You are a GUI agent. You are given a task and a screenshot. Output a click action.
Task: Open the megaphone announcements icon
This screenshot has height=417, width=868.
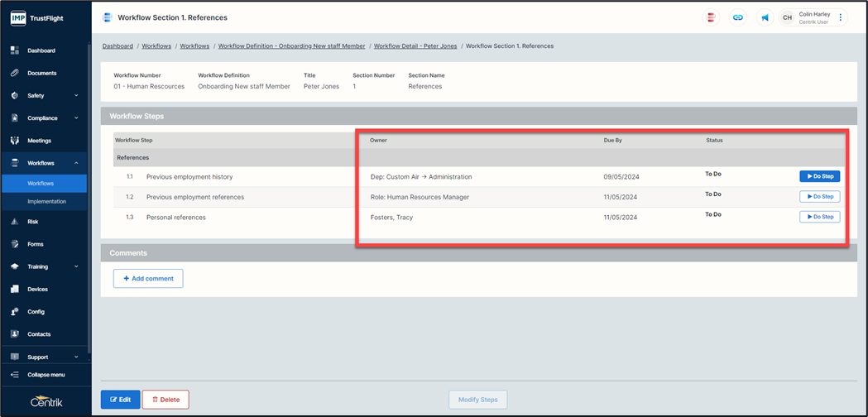(765, 17)
